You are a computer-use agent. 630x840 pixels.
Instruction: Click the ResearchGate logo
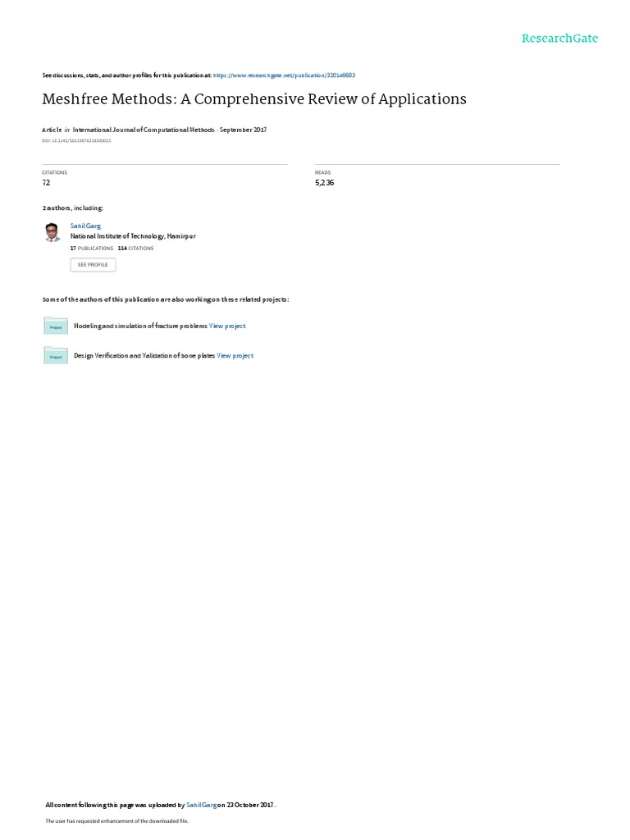559,39
